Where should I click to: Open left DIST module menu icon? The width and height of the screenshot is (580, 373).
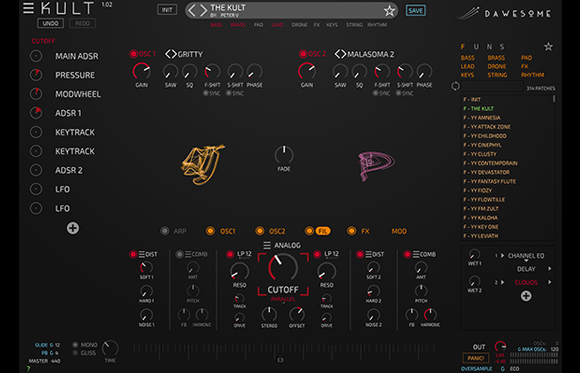pos(142,254)
